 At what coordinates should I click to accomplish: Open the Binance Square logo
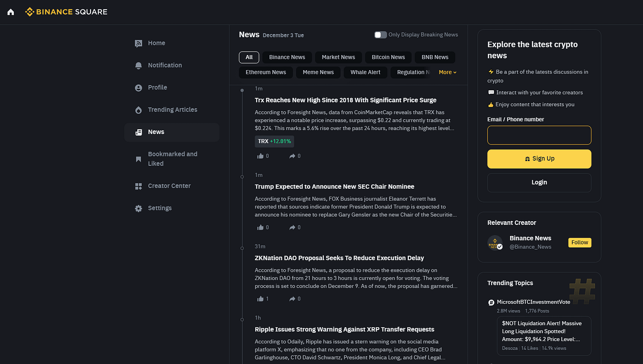66,12
